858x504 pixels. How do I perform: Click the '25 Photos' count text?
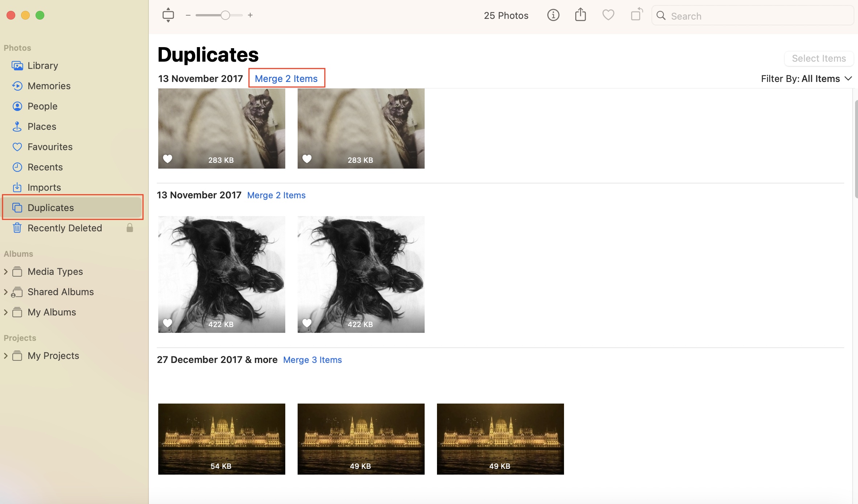[x=506, y=16]
